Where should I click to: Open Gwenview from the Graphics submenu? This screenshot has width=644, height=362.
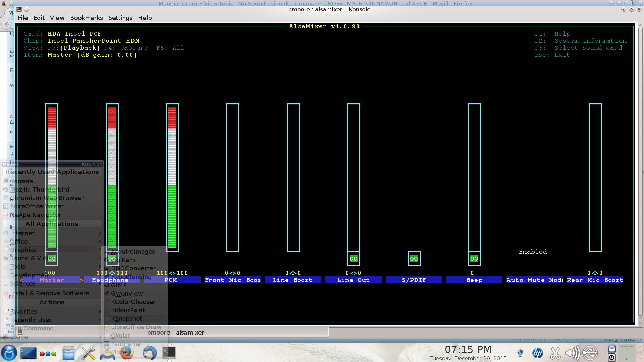coord(135,294)
